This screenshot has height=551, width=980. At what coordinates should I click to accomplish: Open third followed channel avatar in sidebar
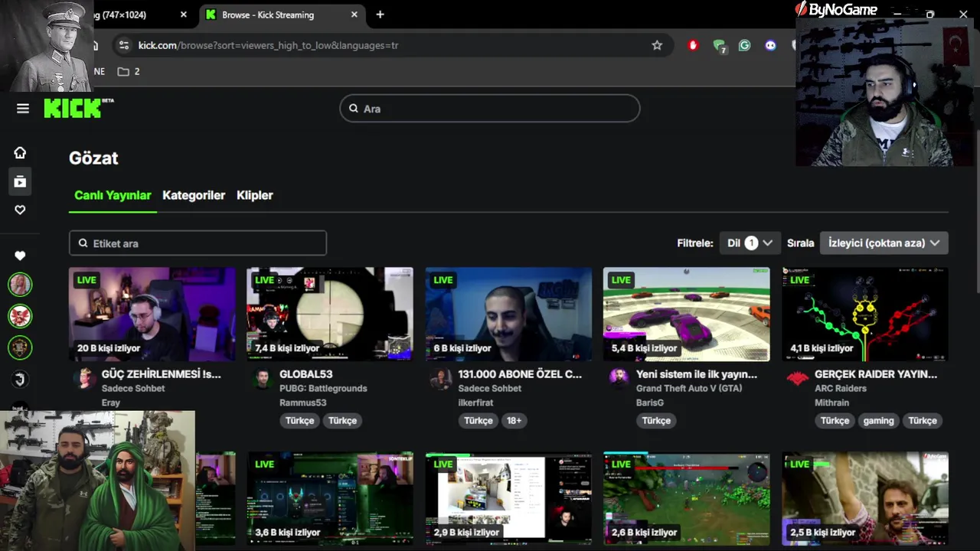click(20, 347)
